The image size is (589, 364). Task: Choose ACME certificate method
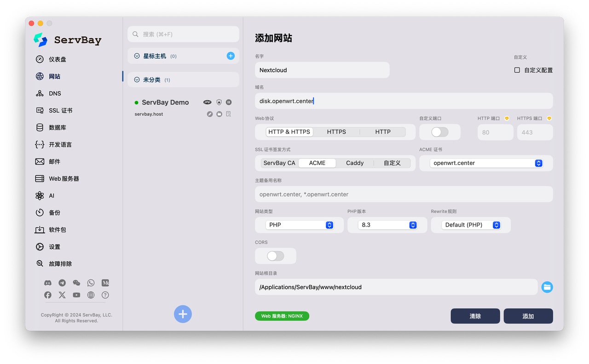click(317, 163)
